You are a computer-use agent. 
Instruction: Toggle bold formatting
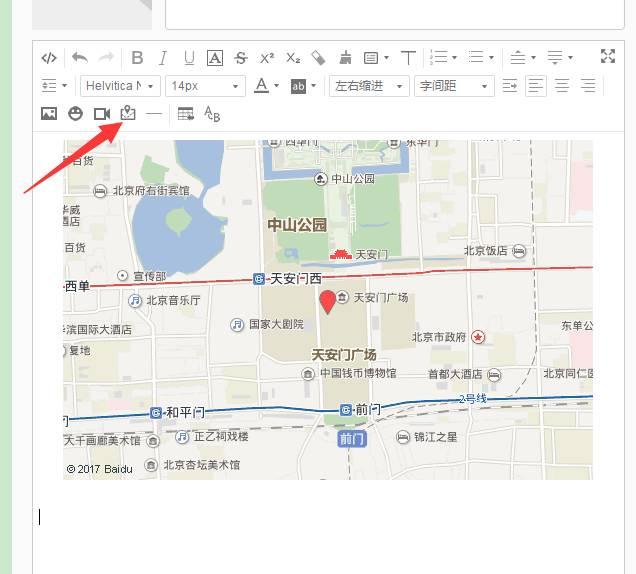[138, 58]
